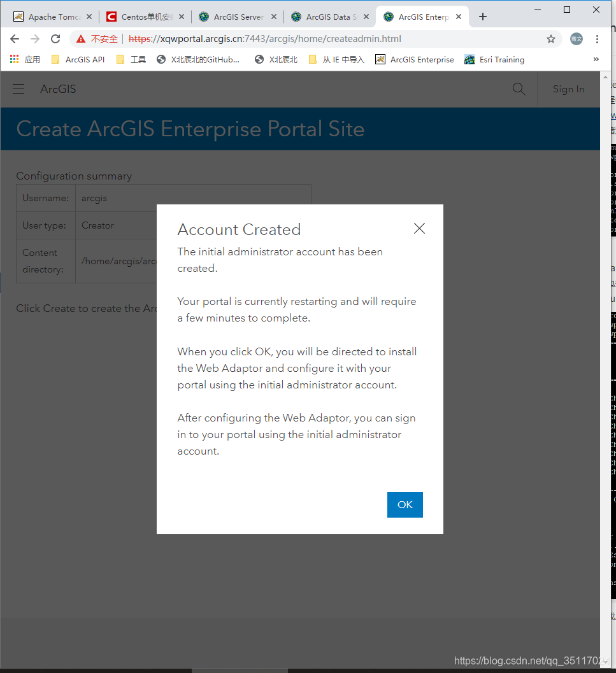616x673 pixels.
Task: Open ArcGIS API bookmark folder
Action: point(78,59)
